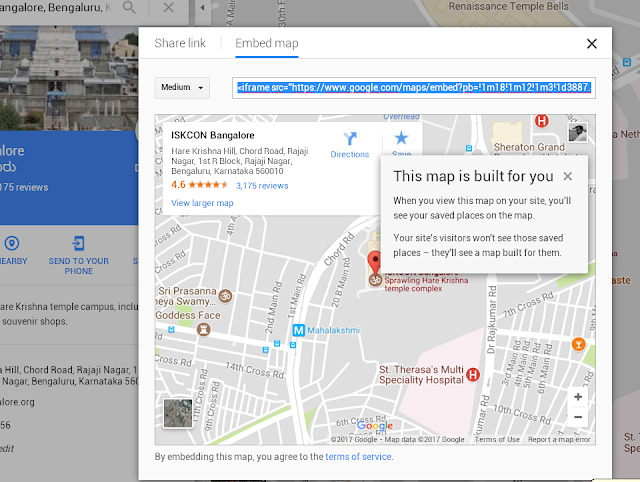Click Send to your phone icon
The width and height of the screenshot is (640, 482).
(x=78, y=244)
